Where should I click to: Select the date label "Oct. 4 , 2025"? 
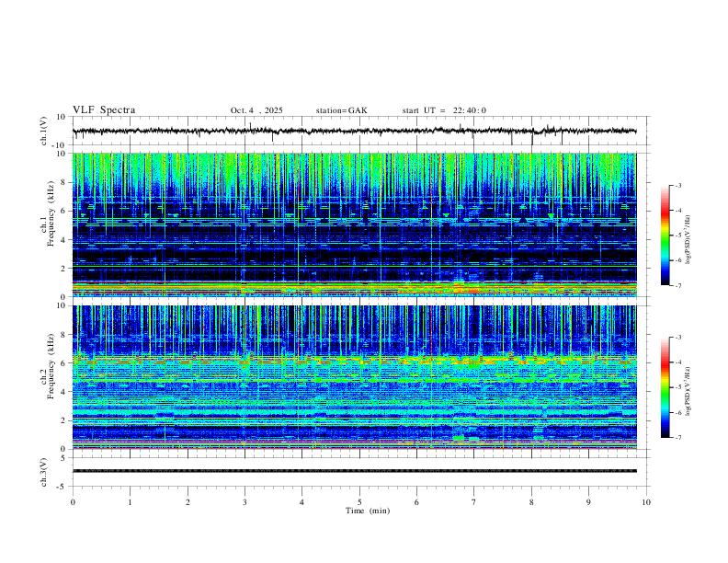(x=256, y=110)
